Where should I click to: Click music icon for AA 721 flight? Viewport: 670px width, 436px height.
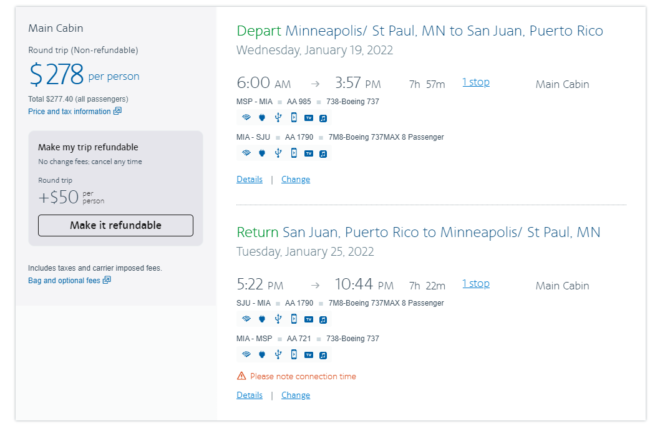324,354
